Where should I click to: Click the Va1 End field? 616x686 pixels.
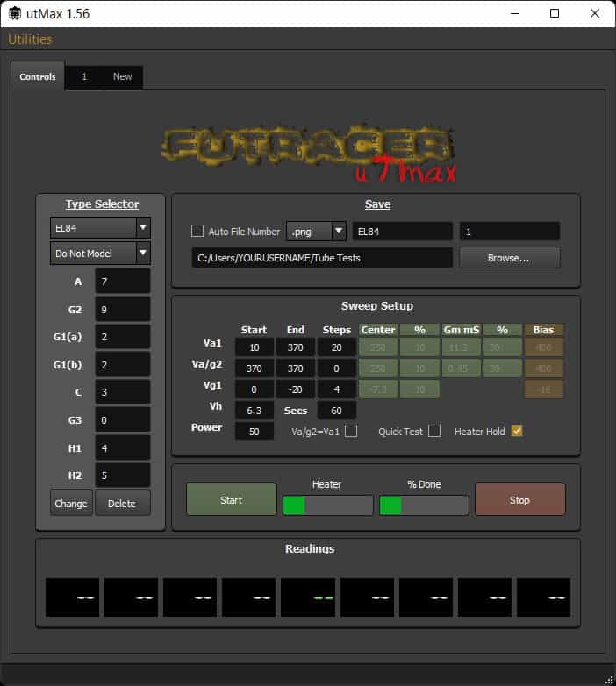296,347
